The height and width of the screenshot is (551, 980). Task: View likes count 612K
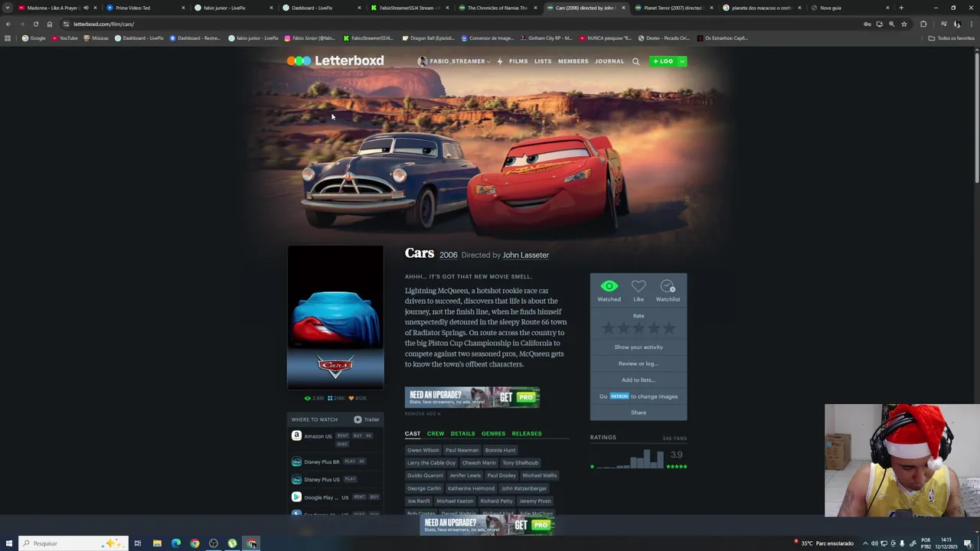(x=358, y=398)
